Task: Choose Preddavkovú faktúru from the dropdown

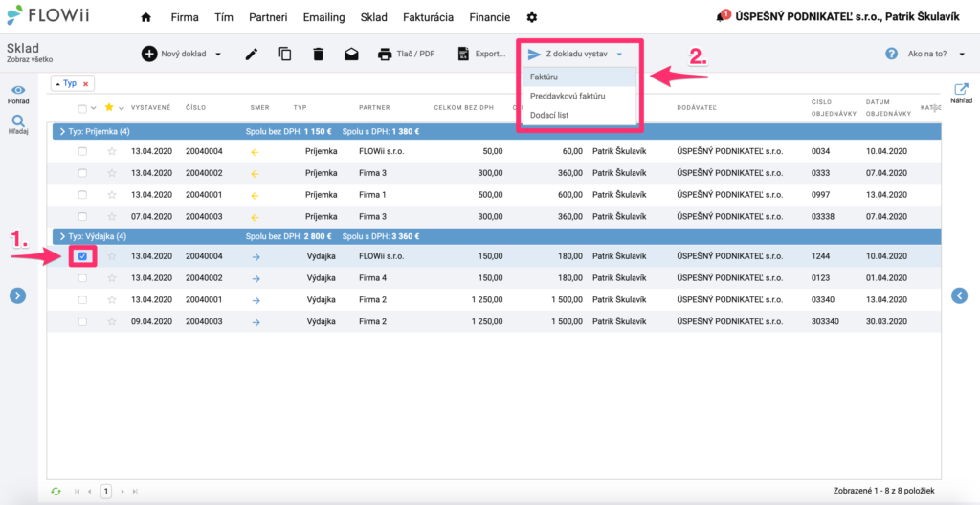Action: [x=579, y=97]
